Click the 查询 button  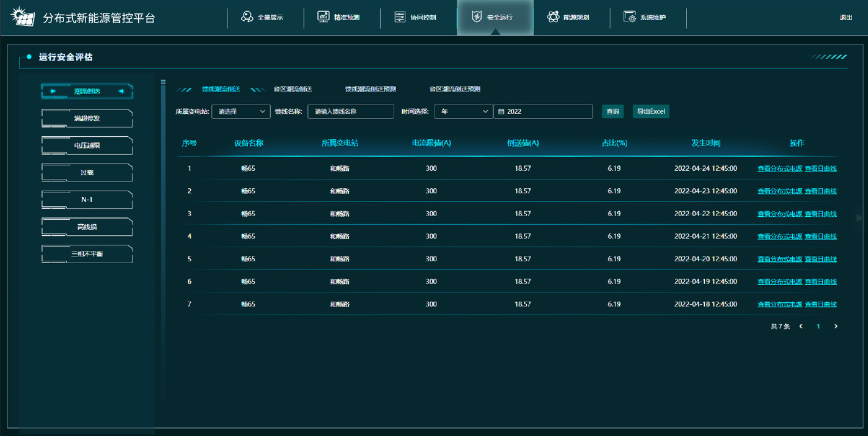coord(612,112)
